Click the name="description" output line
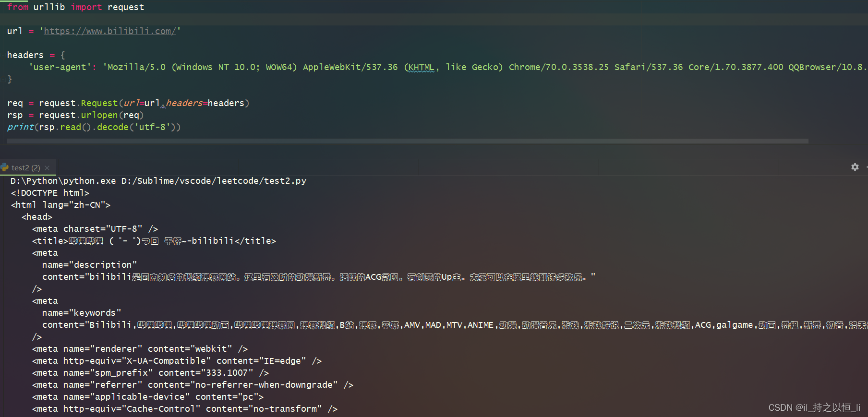868x417 pixels. 90,265
